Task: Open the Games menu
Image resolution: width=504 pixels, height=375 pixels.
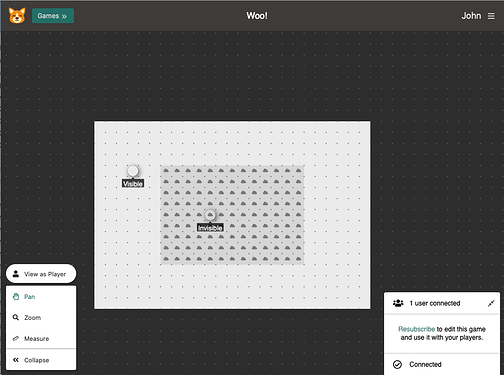Action: pos(53,16)
